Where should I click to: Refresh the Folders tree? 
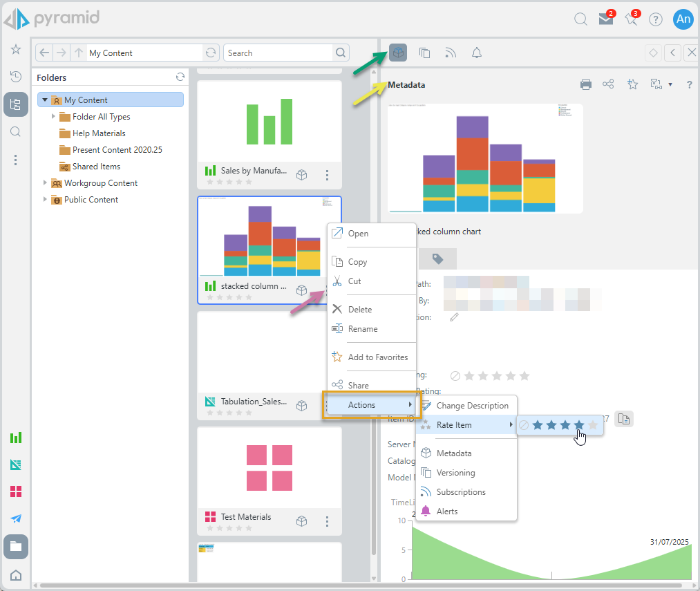click(x=180, y=77)
